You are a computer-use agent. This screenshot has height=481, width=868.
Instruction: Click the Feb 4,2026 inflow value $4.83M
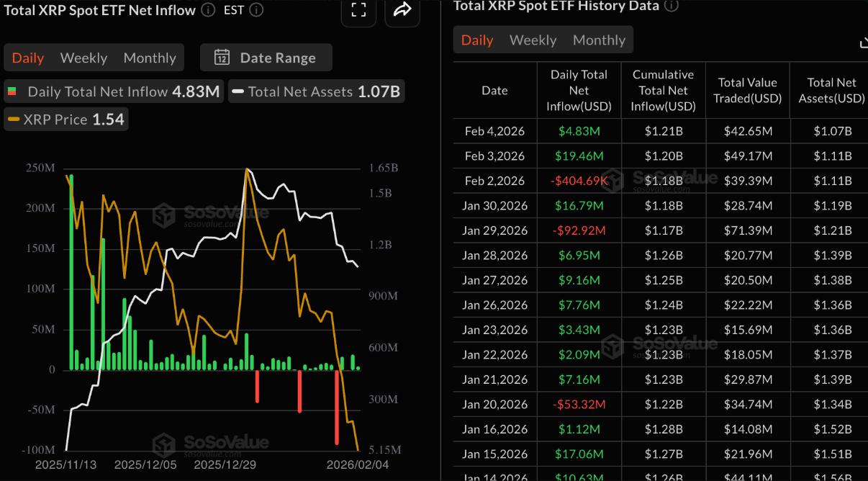[x=579, y=130]
